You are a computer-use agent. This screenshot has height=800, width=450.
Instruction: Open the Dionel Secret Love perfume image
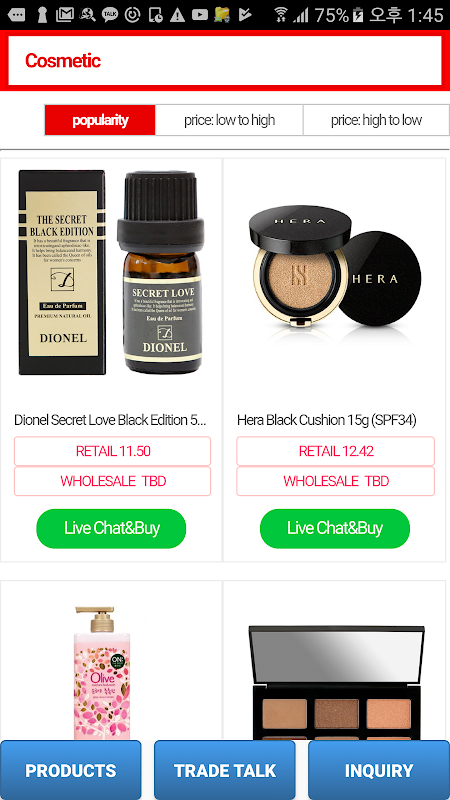tap(111, 272)
